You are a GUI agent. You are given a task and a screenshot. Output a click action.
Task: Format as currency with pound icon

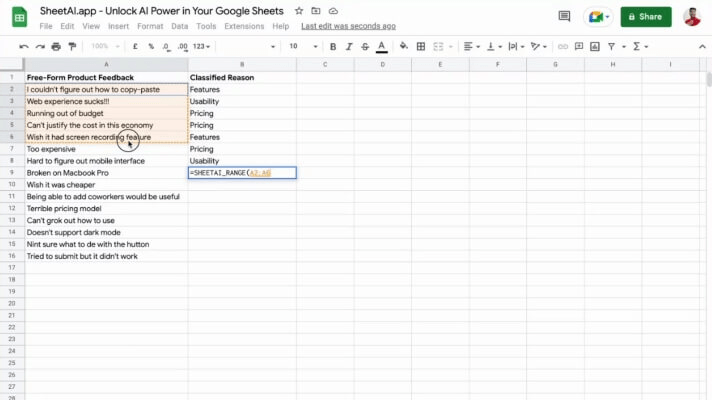click(135, 46)
